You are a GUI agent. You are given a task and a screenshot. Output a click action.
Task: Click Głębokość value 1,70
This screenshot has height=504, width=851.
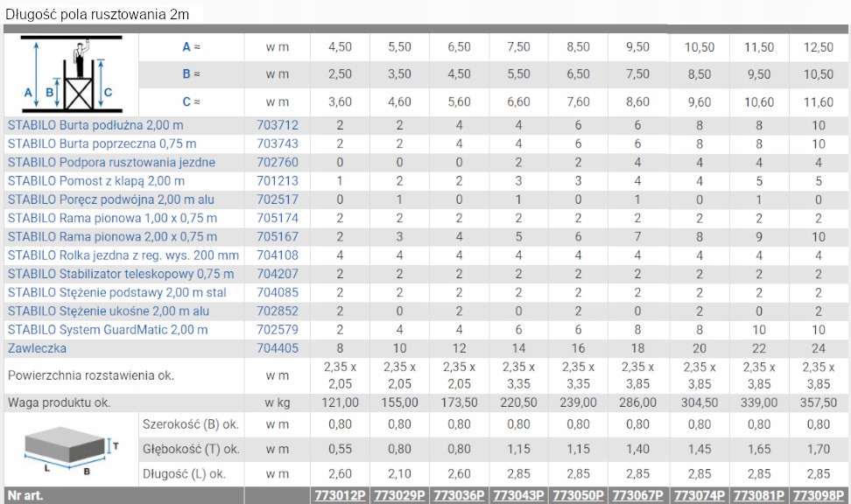point(819,449)
